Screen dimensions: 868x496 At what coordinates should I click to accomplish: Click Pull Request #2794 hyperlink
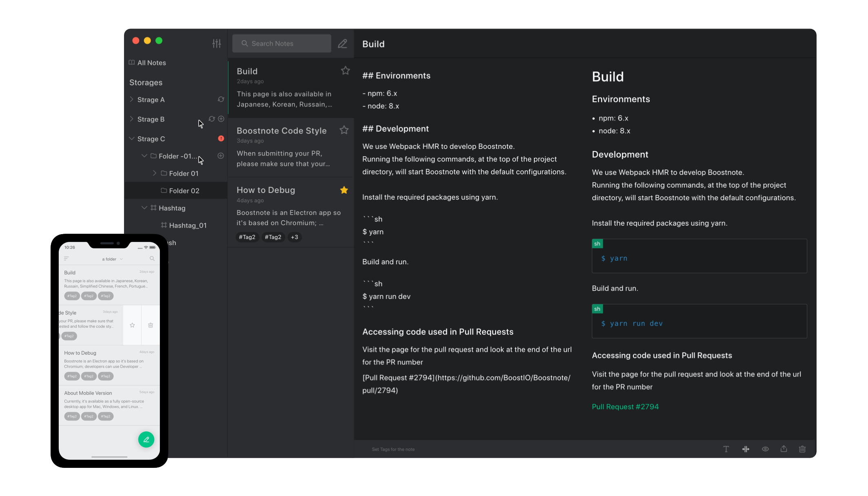[625, 406]
